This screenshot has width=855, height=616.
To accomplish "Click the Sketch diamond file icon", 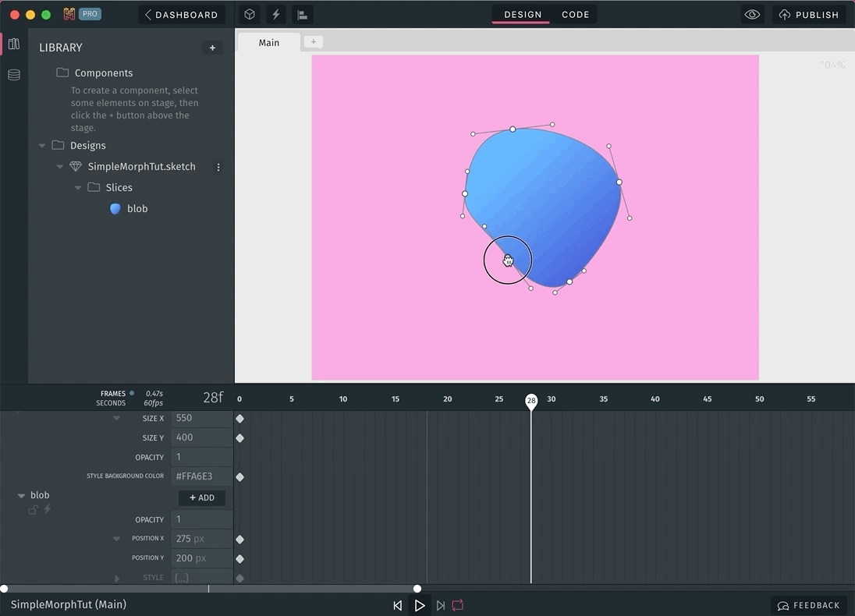I will 76,167.
